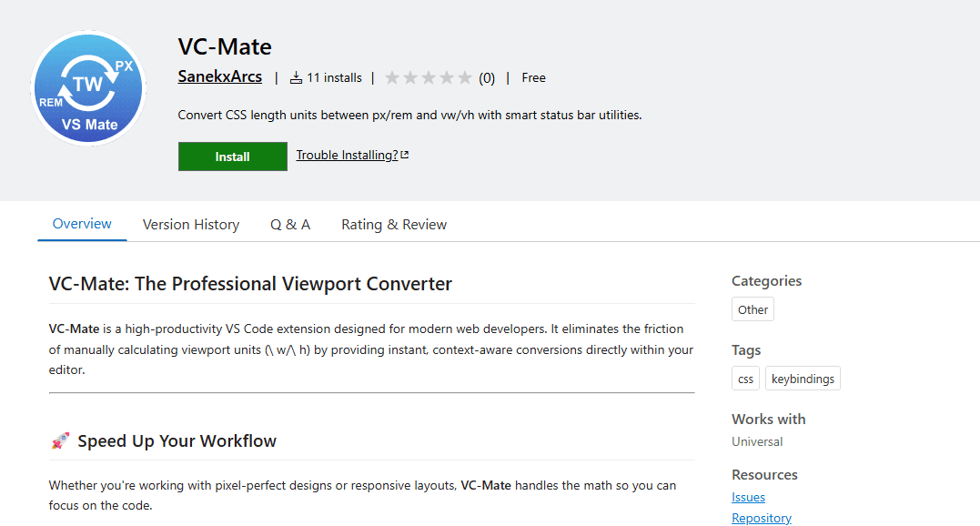980x526 pixels.
Task: Click the 'Universal' text
Action: click(x=757, y=441)
